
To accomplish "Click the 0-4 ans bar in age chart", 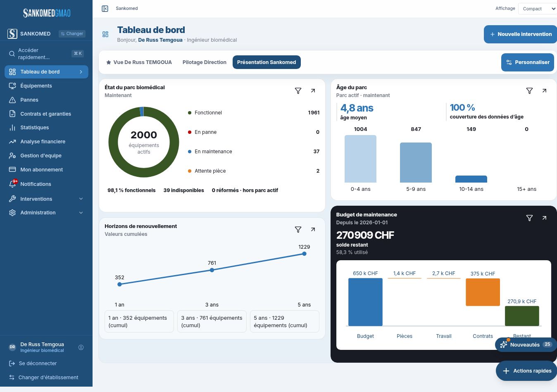I will click(x=360, y=159).
